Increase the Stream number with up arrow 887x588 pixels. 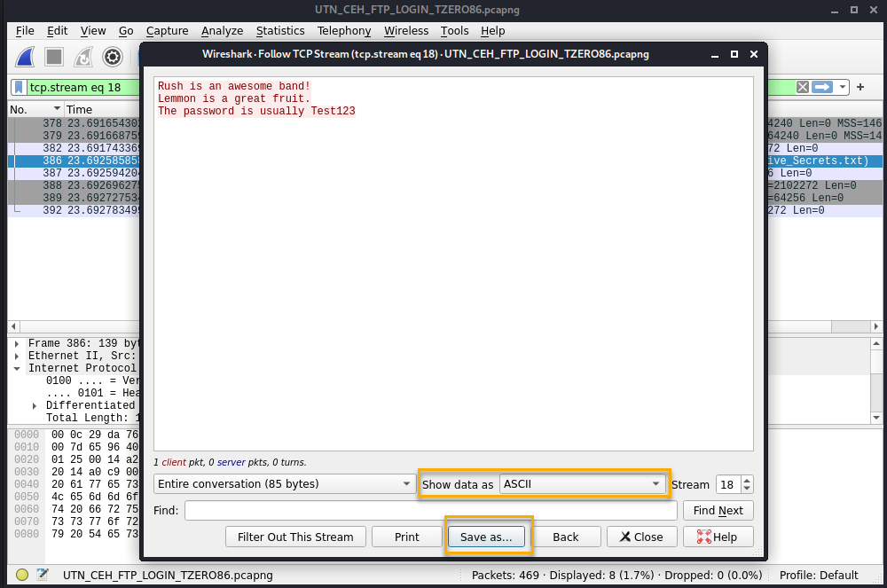(x=747, y=480)
